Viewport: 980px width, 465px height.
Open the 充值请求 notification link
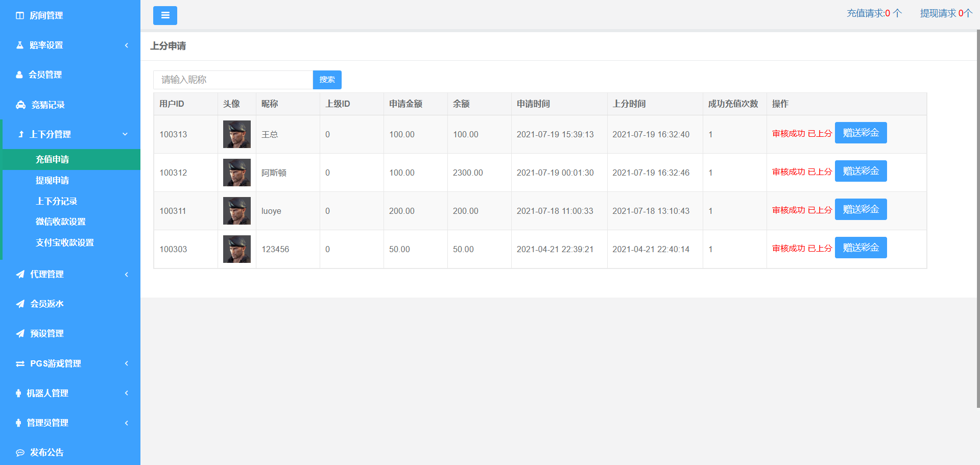874,13
